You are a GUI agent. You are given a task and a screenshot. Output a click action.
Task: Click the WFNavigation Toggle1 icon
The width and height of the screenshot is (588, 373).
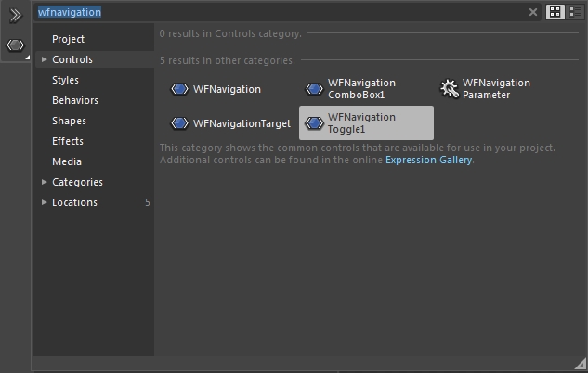pos(314,123)
